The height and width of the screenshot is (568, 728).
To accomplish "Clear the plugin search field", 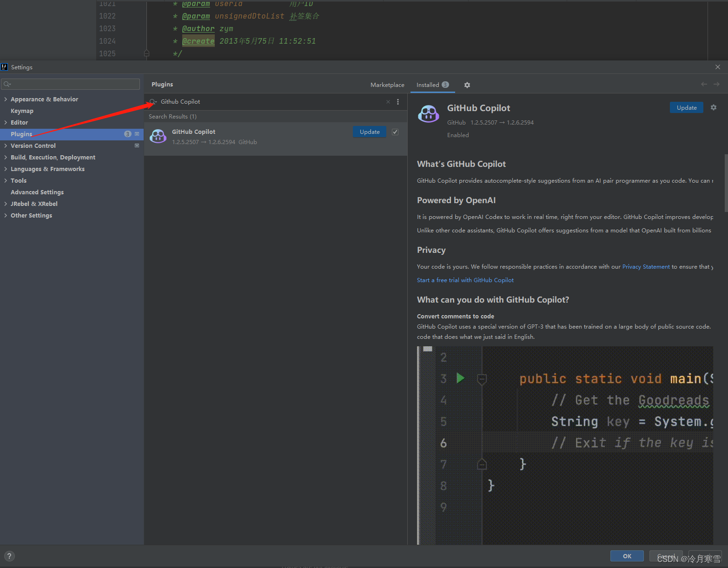I will 388,102.
